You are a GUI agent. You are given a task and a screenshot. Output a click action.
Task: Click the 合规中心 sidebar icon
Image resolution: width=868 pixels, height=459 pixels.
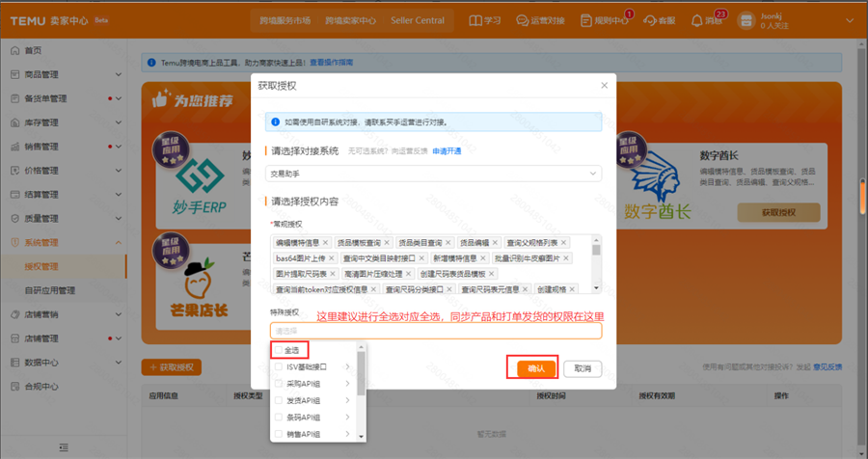[x=14, y=387]
